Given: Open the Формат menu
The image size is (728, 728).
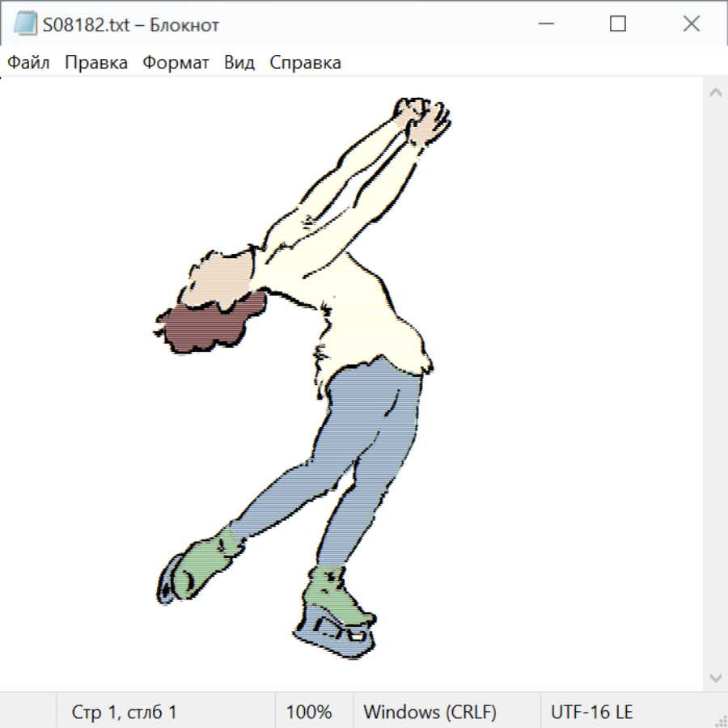Looking at the screenshot, I should click(176, 63).
